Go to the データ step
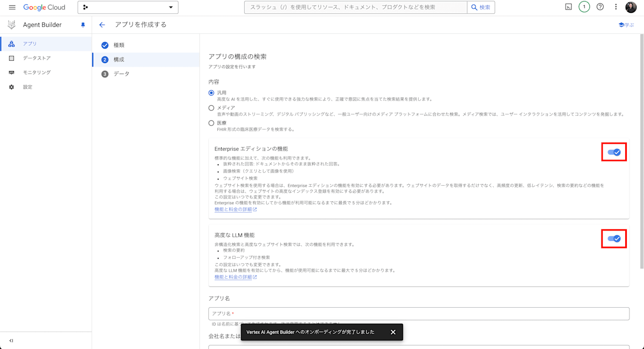This screenshot has width=644, height=349. click(x=146, y=74)
